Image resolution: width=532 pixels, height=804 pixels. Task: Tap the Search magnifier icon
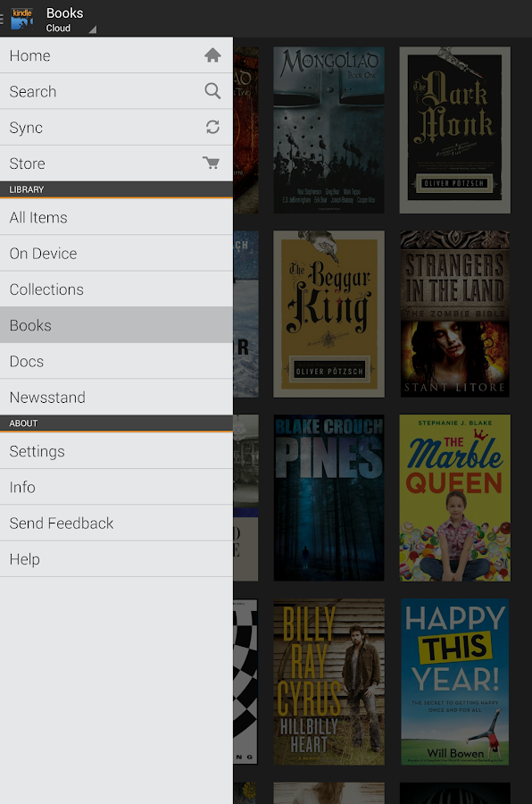pos(212,91)
